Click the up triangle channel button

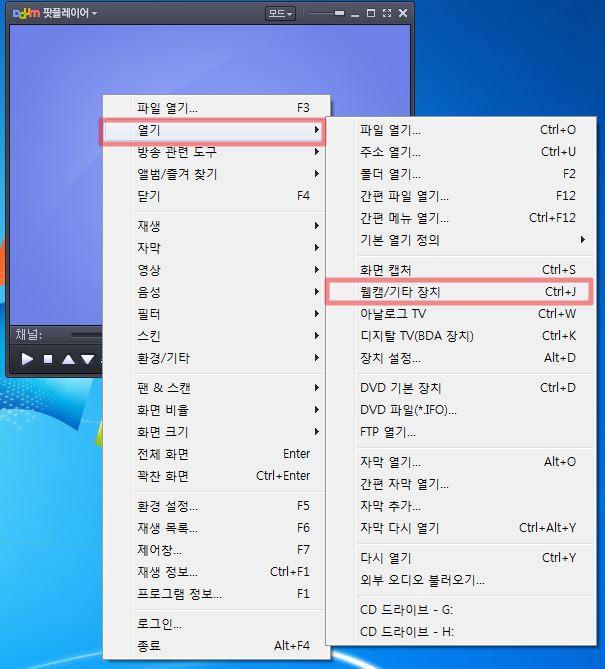(x=68, y=359)
